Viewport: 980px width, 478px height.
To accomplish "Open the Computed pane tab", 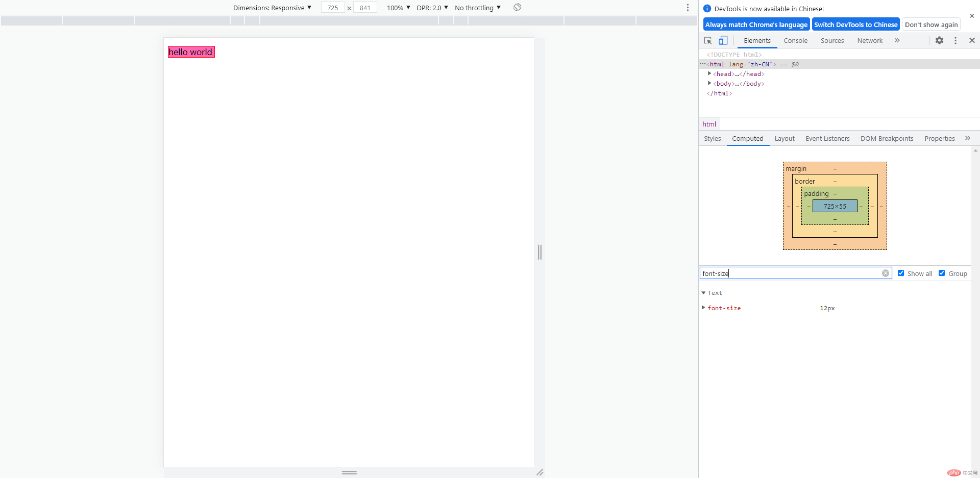I will pos(747,139).
